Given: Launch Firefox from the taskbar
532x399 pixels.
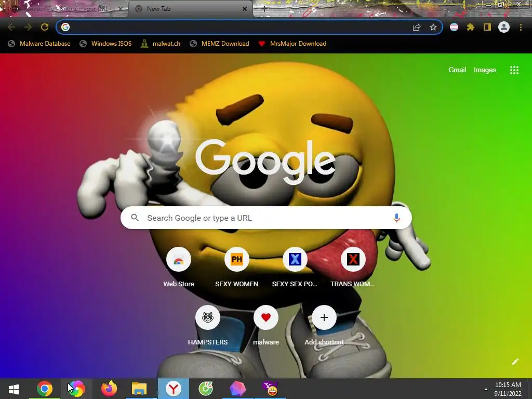Looking at the screenshot, I should coord(109,389).
